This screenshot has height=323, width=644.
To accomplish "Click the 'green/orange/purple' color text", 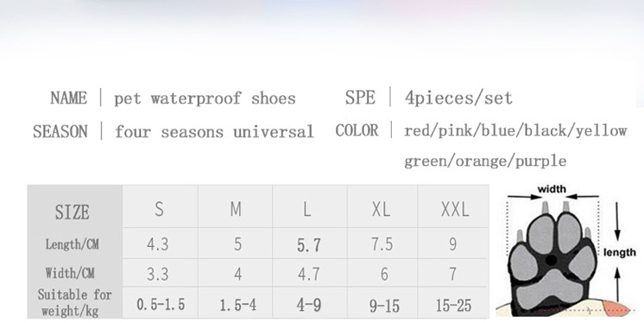I will tap(485, 161).
